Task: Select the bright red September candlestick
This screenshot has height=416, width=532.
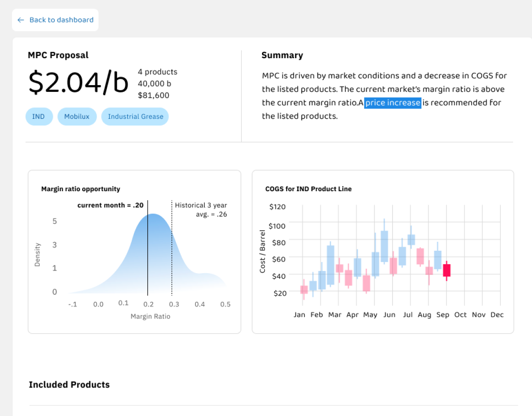Action: tap(446, 270)
